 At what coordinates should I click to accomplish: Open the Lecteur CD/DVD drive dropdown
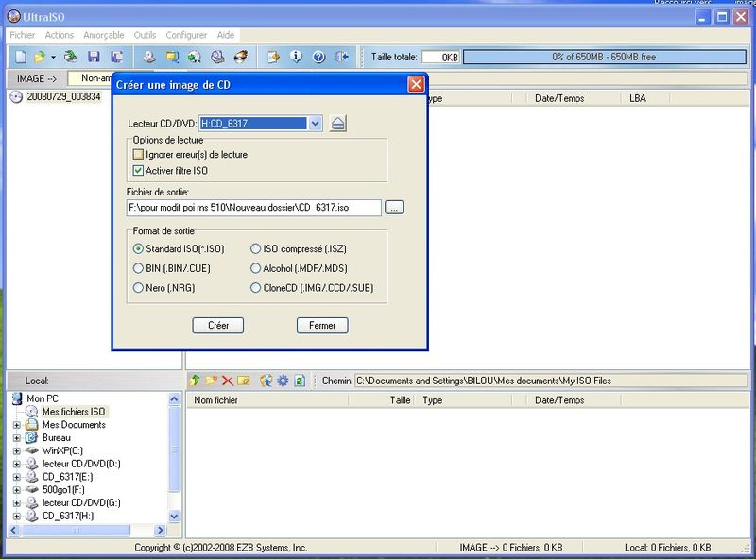click(x=315, y=124)
